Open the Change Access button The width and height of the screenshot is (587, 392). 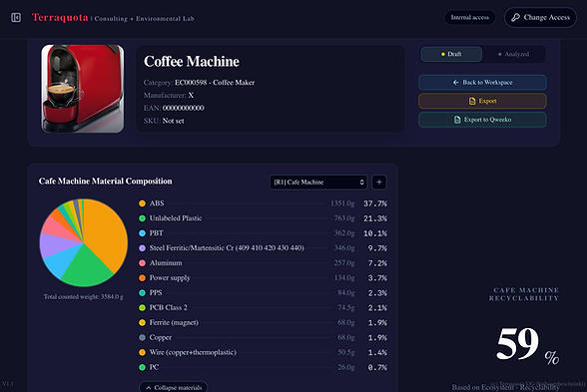[540, 18]
